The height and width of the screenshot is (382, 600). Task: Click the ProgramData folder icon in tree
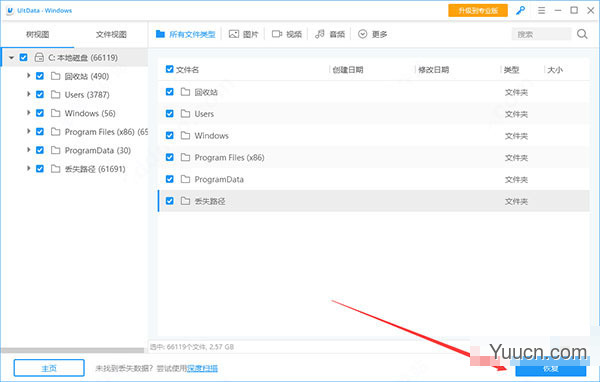(x=55, y=150)
